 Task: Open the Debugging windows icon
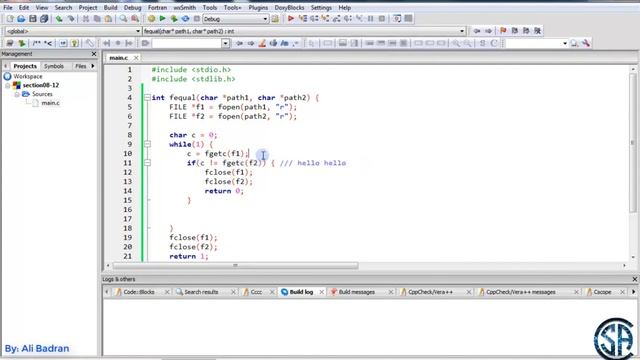tap(397, 19)
